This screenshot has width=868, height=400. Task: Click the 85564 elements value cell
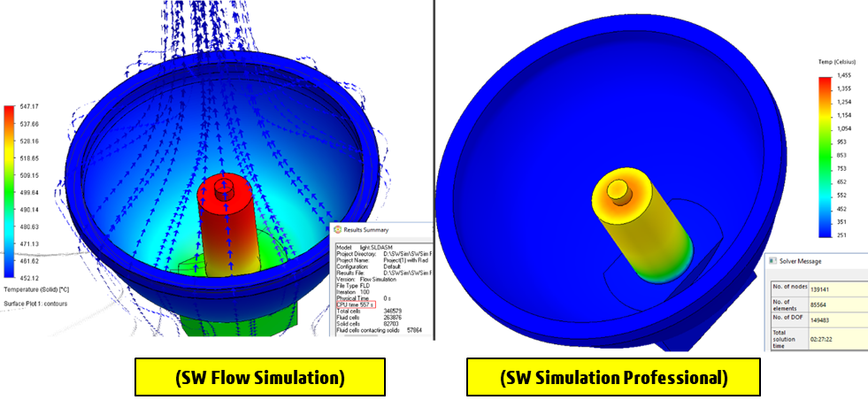tap(838, 304)
